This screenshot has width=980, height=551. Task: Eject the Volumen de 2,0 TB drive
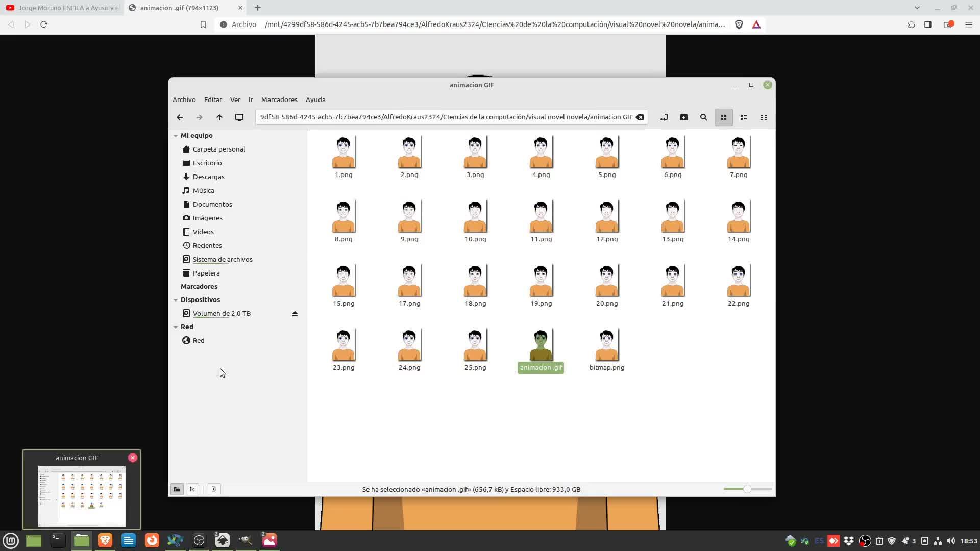(x=295, y=314)
